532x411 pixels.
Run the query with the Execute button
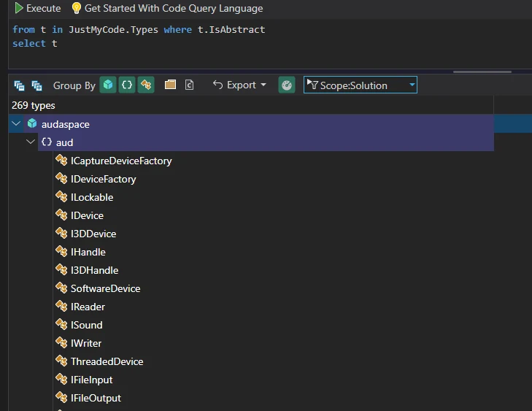point(38,8)
